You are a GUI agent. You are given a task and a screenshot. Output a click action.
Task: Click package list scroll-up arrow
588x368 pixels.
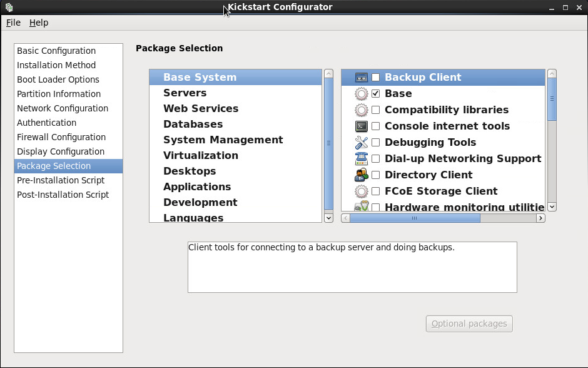pos(552,73)
